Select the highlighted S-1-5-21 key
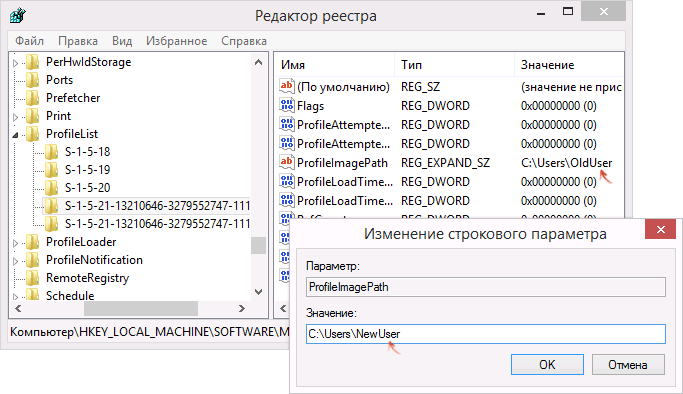683x394 pixels. point(157,206)
